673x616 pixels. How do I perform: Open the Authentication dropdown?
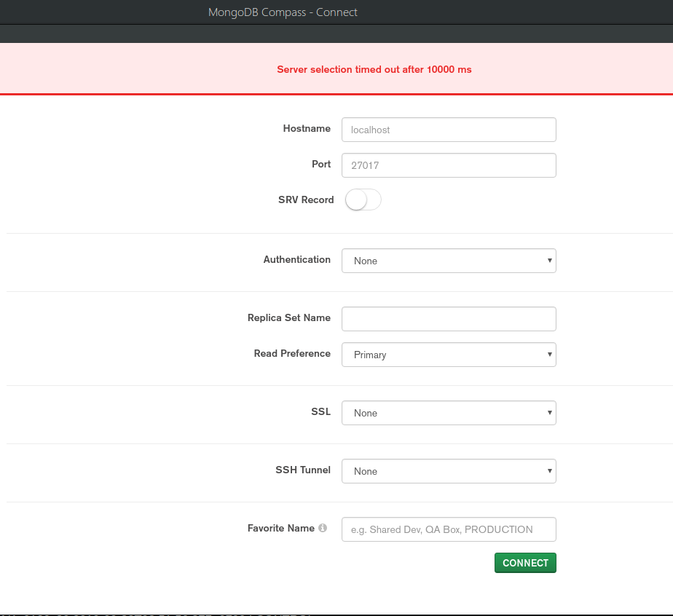449,261
